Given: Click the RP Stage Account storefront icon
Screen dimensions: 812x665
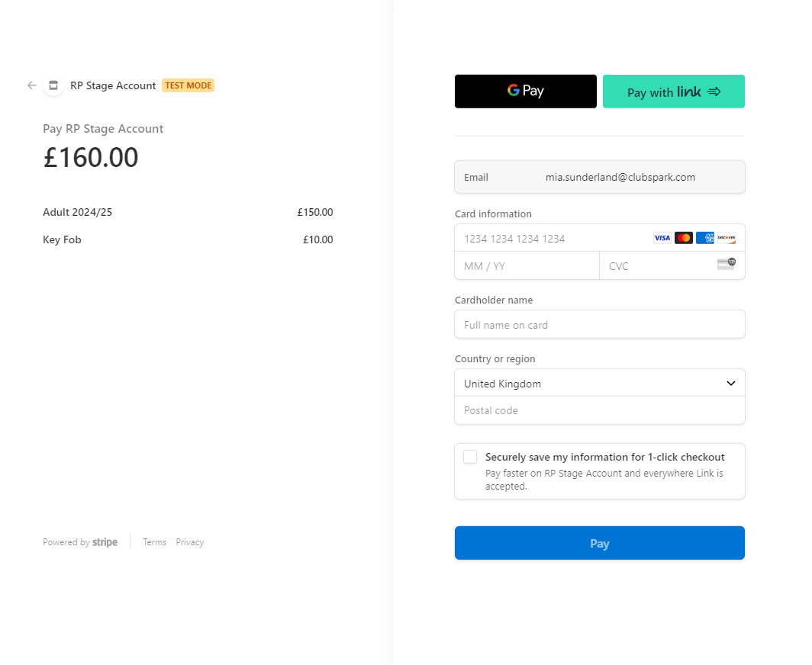Looking at the screenshot, I should (53, 85).
